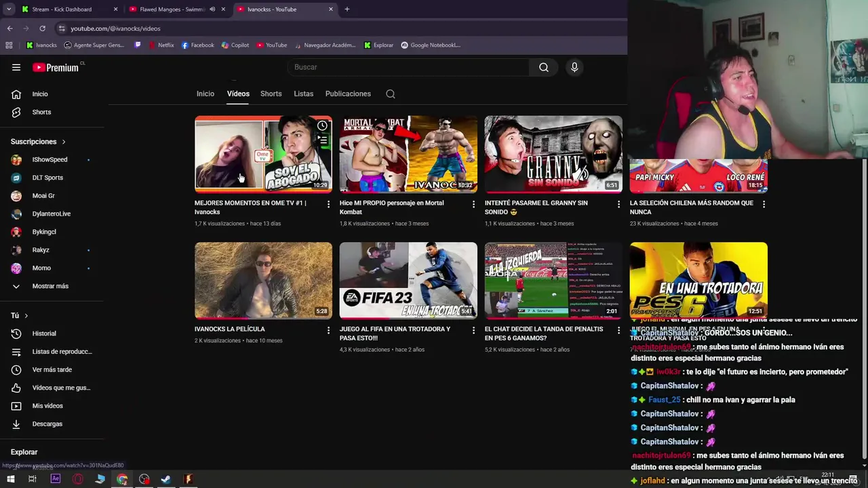The height and width of the screenshot is (488, 868).
Task: Open After Effects from the taskbar
Action: (x=56, y=479)
